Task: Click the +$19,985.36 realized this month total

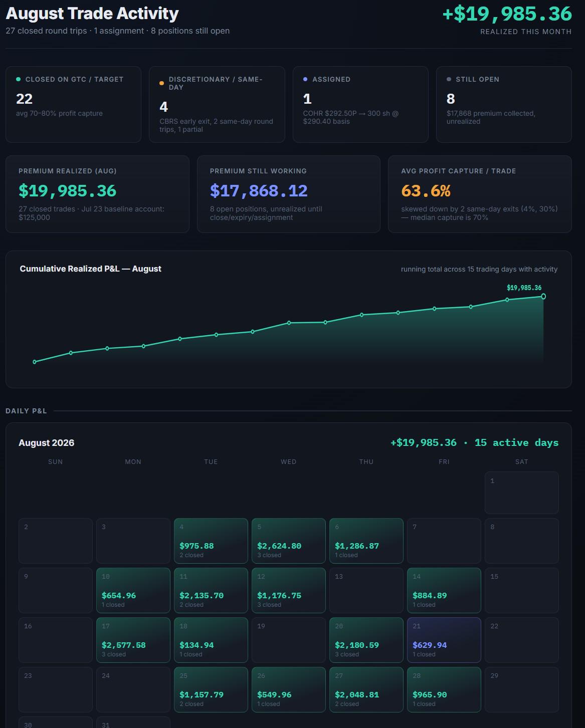Action: tap(507, 14)
